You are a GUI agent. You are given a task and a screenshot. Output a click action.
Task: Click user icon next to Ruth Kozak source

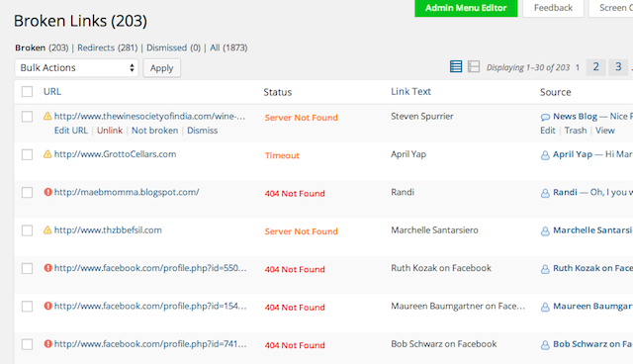tap(545, 269)
